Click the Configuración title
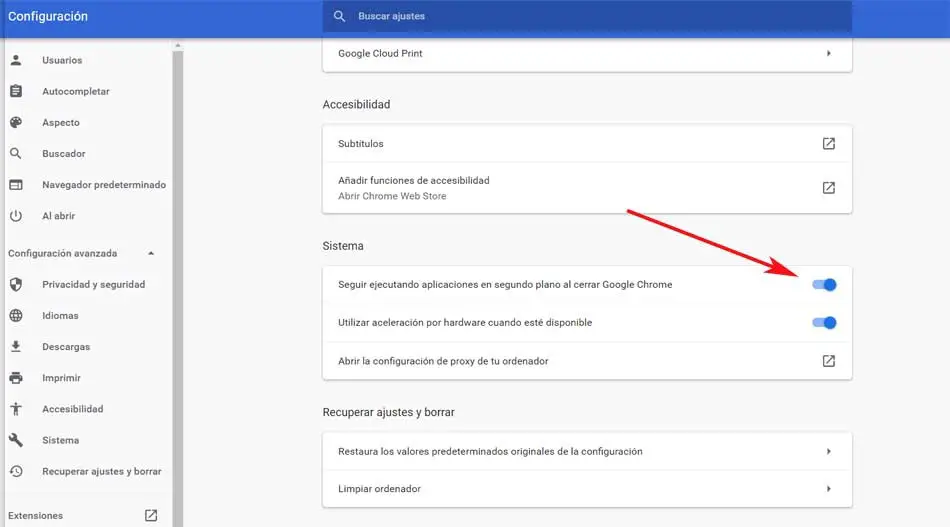 (48, 16)
